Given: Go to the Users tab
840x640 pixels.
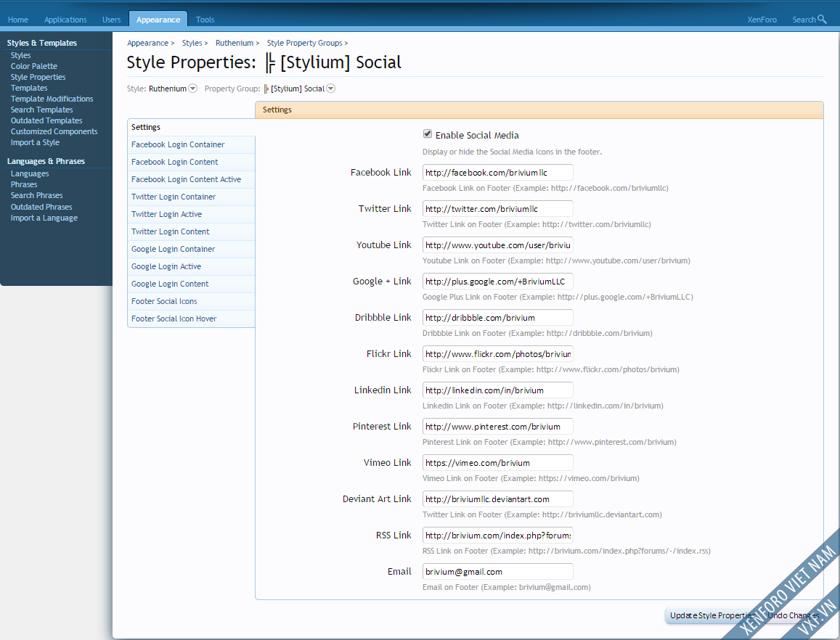Looking at the screenshot, I should click(x=111, y=20).
